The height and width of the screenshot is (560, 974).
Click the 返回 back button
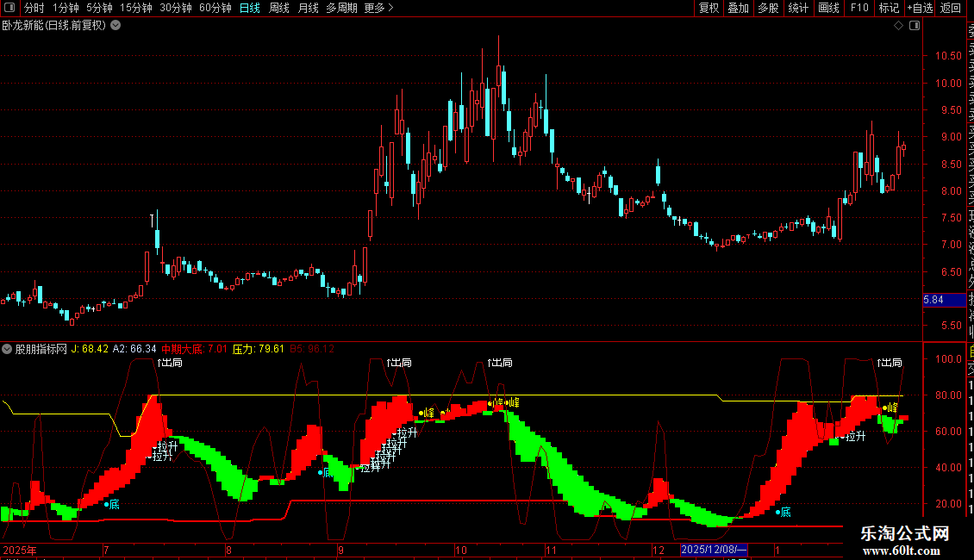point(951,8)
